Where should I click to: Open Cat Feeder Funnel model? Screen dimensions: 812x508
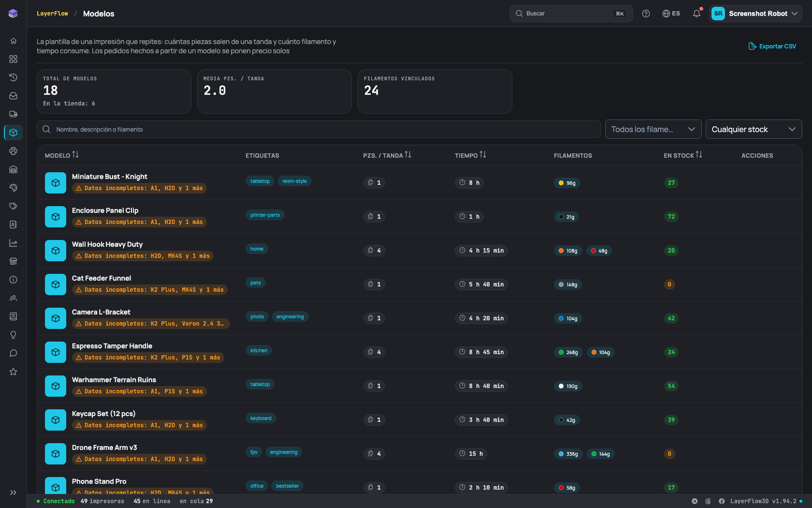101,278
